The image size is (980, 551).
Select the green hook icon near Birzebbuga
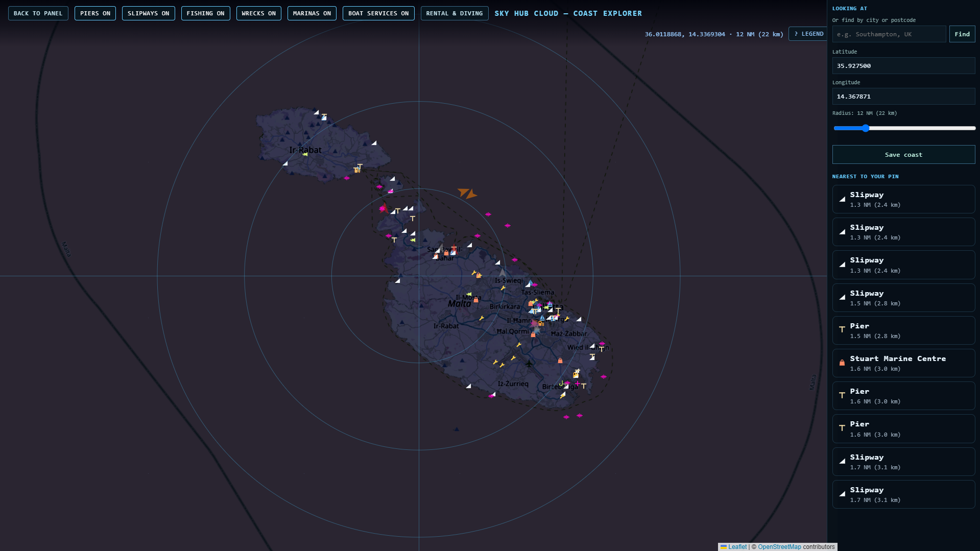pos(561,384)
